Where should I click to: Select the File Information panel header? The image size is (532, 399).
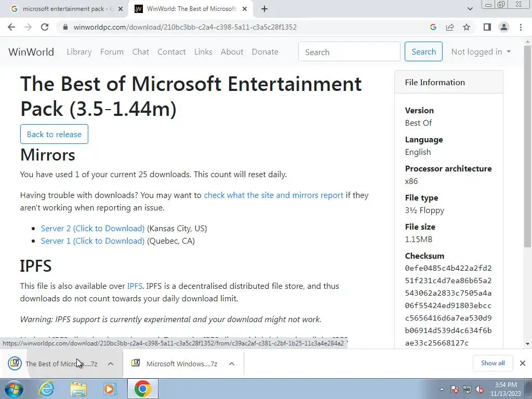tap(448, 82)
